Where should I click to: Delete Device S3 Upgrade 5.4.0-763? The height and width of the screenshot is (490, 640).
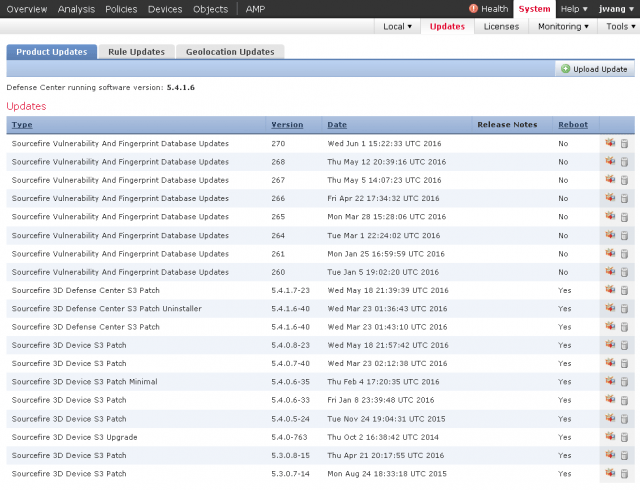coord(624,438)
